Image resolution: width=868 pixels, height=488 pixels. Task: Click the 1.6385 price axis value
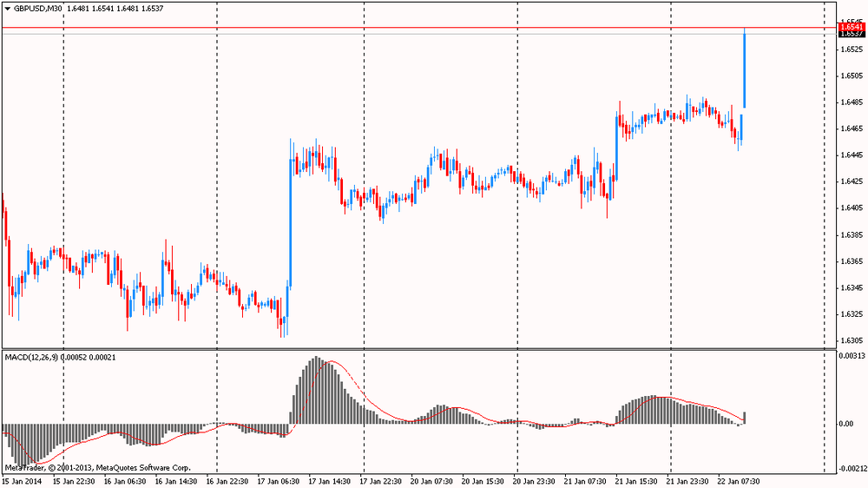pyautogui.click(x=852, y=234)
